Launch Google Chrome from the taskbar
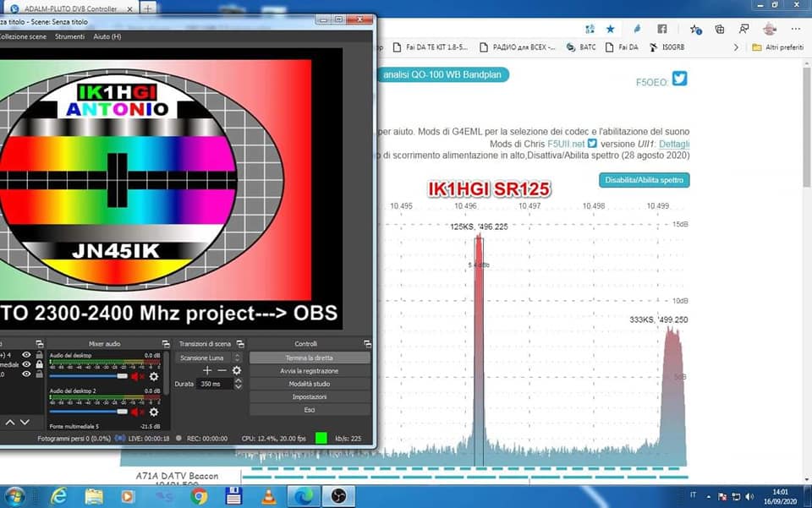The image size is (812, 508). point(198,497)
